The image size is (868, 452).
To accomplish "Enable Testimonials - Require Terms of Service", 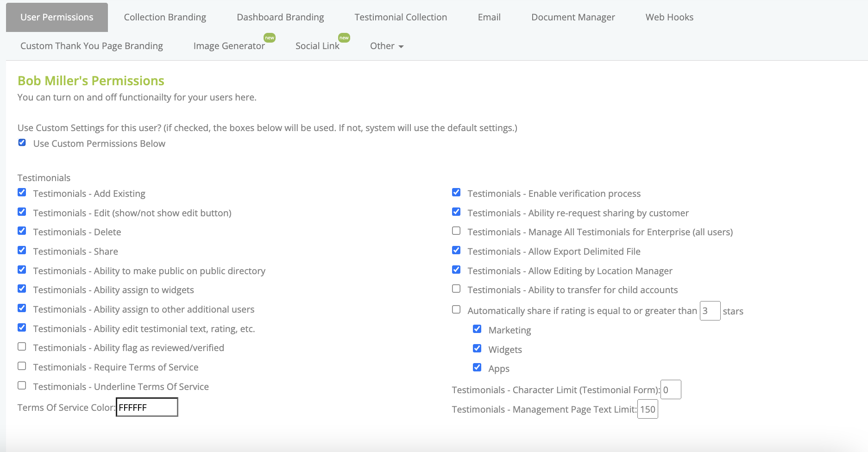I will (x=22, y=366).
